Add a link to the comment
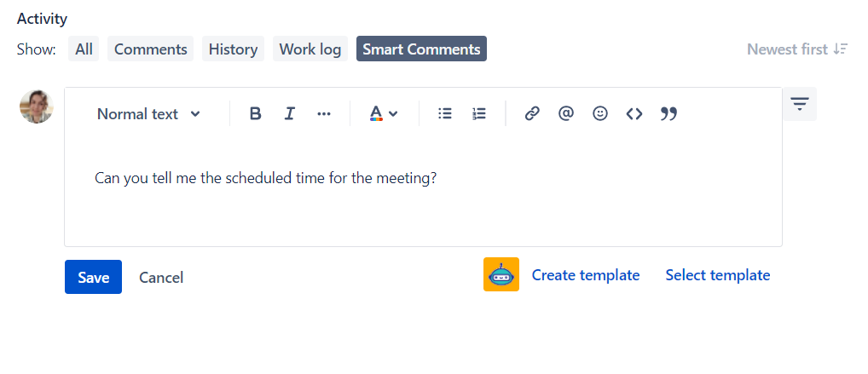The width and height of the screenshot is (868, 374). 532,113
